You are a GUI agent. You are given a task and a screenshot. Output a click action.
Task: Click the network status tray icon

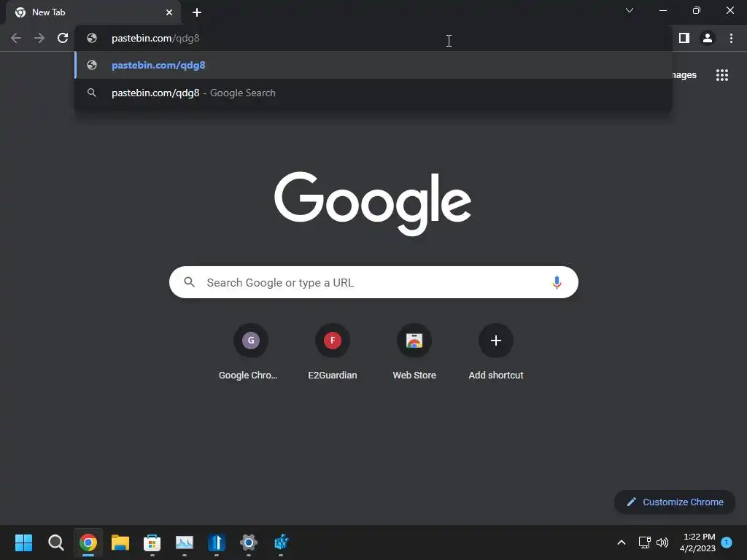pyautogui.click(x=645, y=542)
